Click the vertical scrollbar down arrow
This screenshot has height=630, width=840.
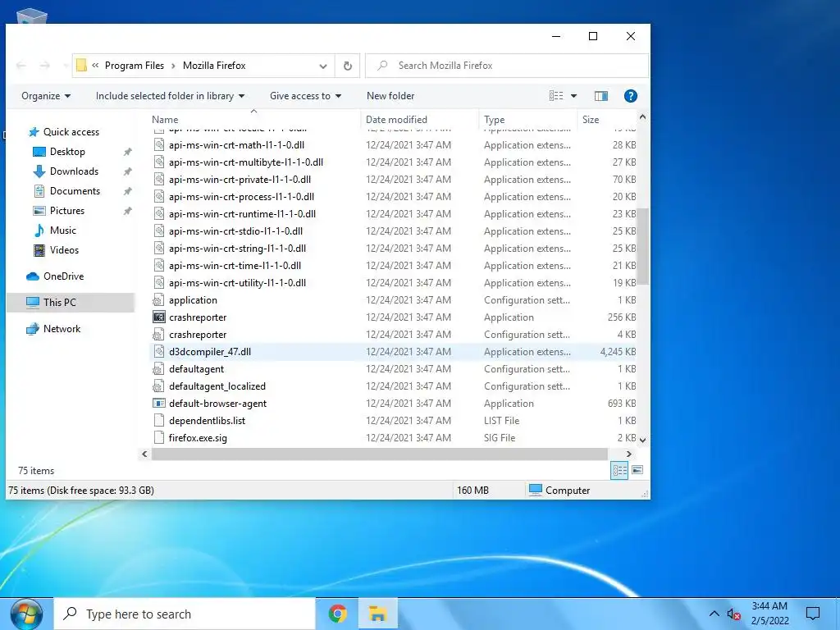643,440
